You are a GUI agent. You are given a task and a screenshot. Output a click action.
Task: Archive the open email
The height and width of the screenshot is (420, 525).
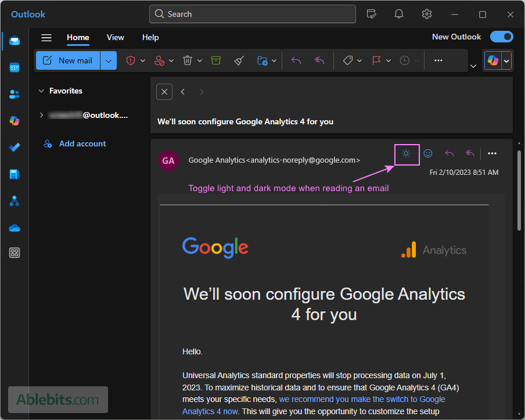(x=216, y=60)
